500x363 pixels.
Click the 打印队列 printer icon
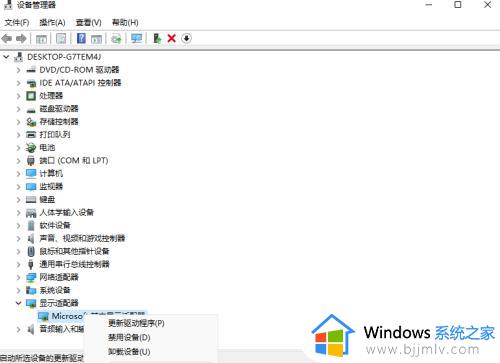coord(31,135)
